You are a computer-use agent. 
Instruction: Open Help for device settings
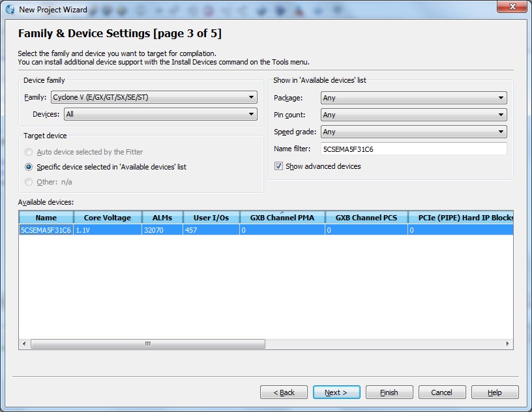click(x=494, y=392)
